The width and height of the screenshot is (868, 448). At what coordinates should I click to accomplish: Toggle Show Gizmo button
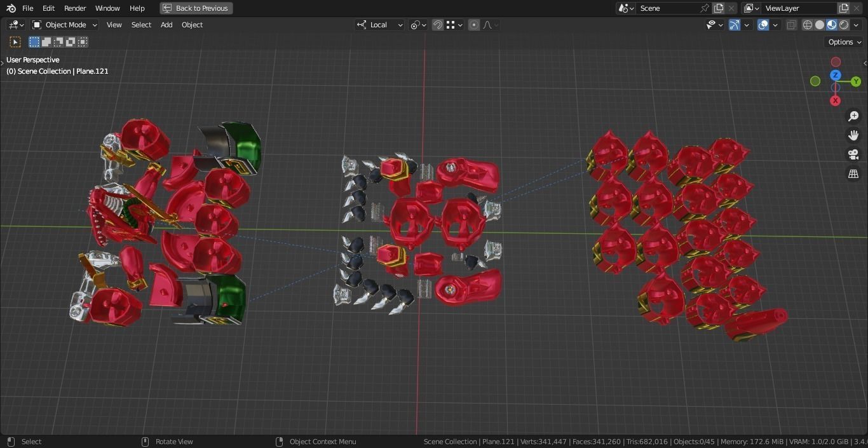pos(735,25)
